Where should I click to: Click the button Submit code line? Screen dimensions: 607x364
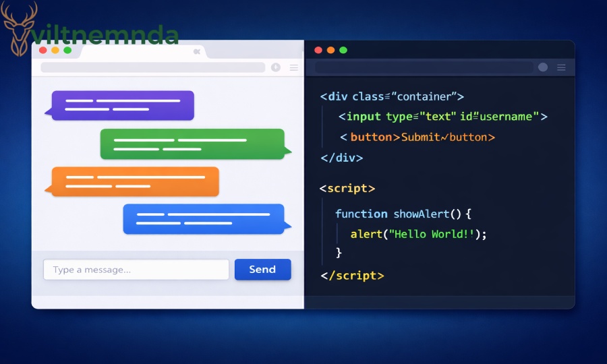click(417, 137)
